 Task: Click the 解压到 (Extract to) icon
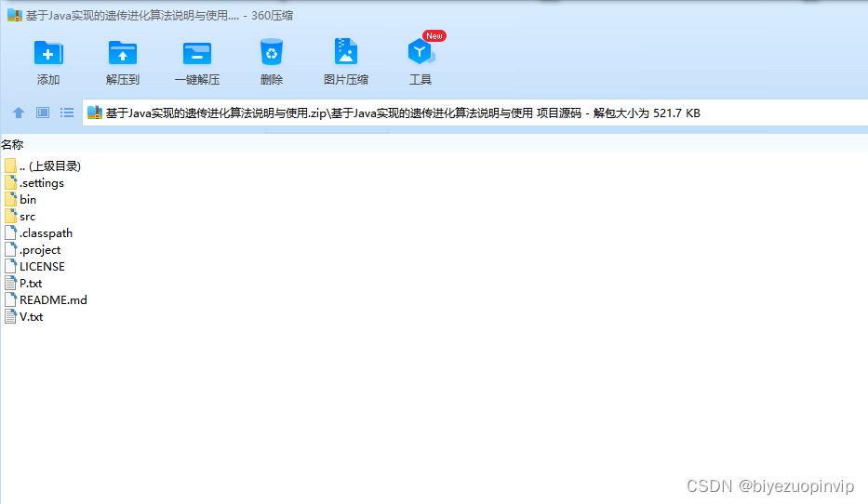click(x=123, y=54)
